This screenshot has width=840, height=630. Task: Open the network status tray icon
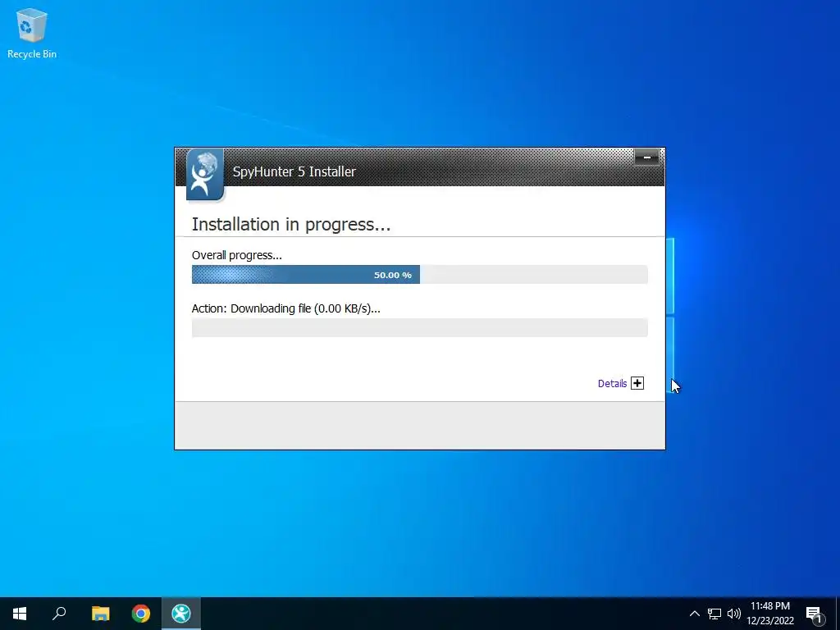click(714, 614)
